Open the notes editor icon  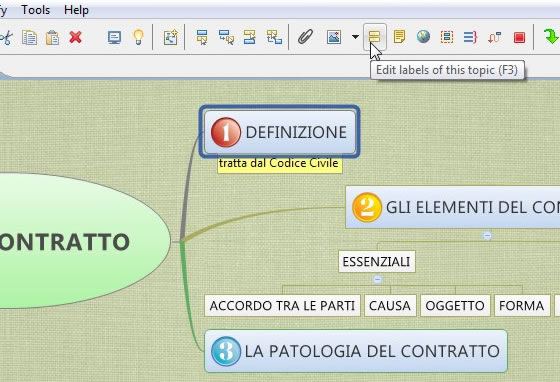[399, 36]
